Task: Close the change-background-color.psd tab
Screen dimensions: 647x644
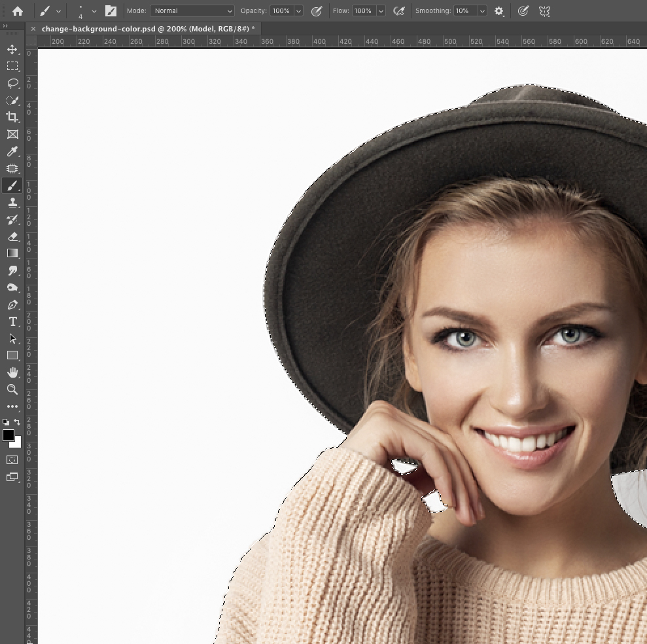Action: pos(33,29)
